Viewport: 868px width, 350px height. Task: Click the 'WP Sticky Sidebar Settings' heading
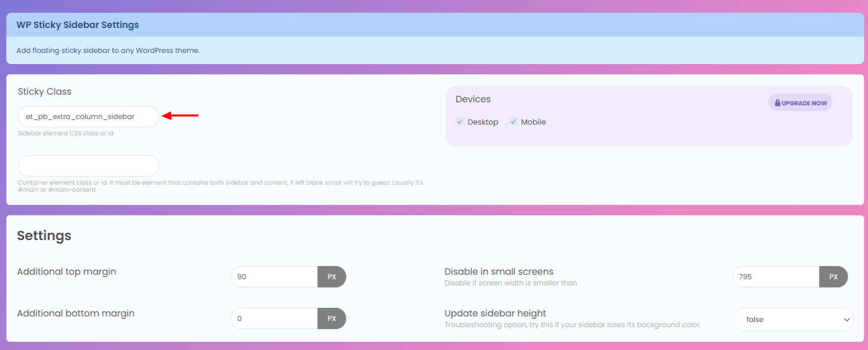coord(78,25)
